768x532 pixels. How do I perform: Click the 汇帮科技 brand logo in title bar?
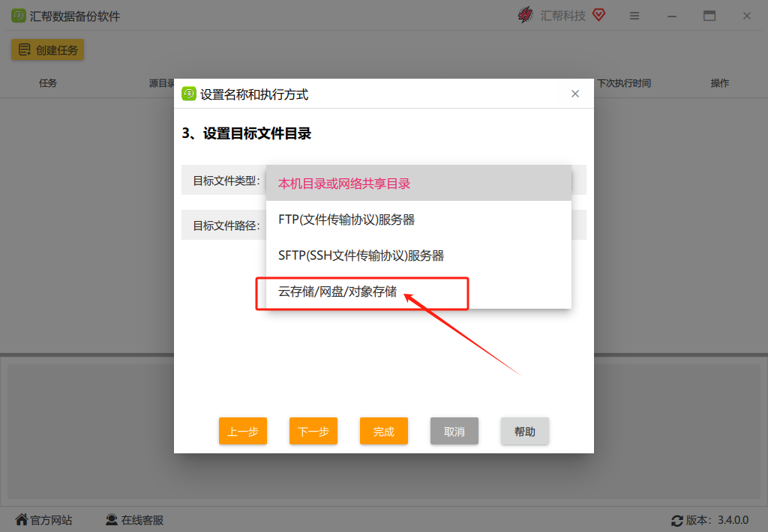(525, 14)
